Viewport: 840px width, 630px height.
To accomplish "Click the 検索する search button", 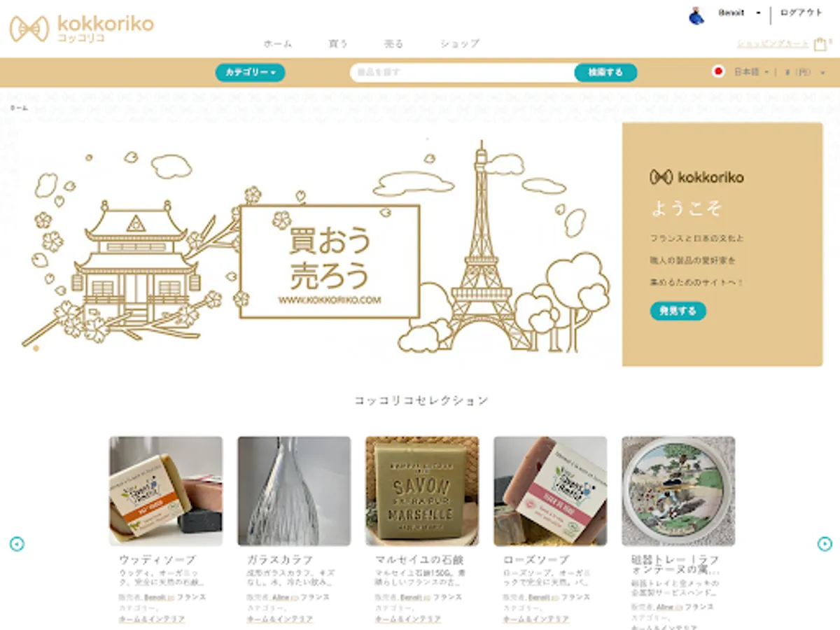I will point(605,73).
